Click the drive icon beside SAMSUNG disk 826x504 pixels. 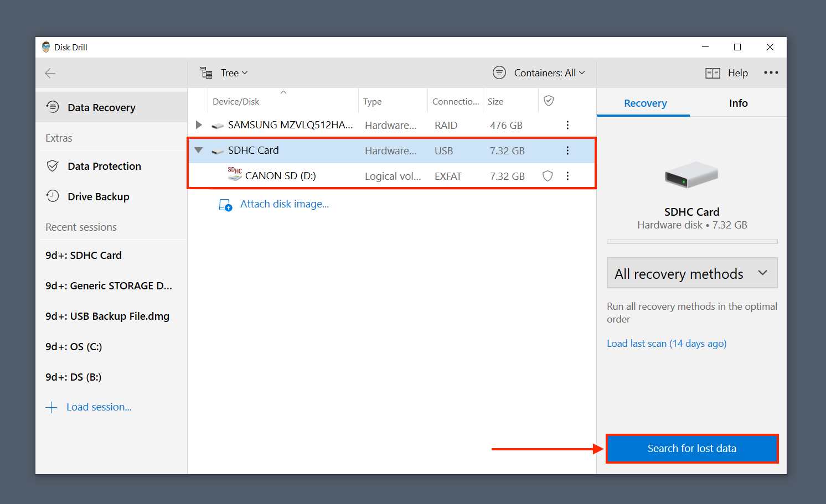pyautogui.click(x=218, y=126)
